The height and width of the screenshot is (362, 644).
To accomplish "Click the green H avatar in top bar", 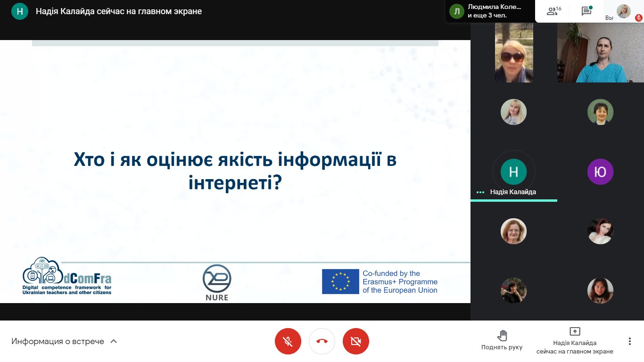I will click(20, 11).
